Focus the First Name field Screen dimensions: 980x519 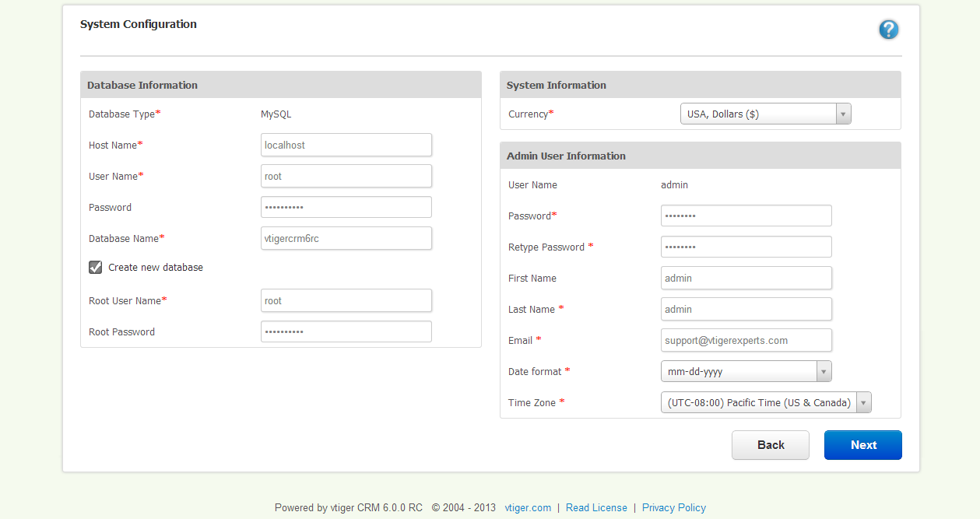746,278
